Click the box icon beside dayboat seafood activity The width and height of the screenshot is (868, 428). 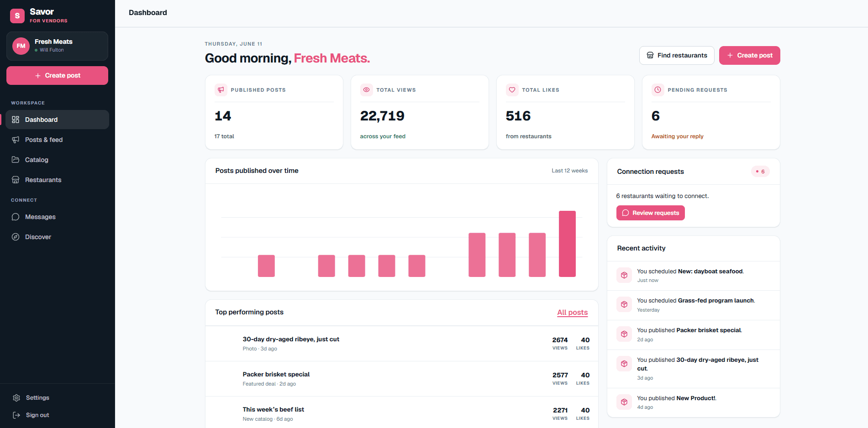[x=624, y=275]
